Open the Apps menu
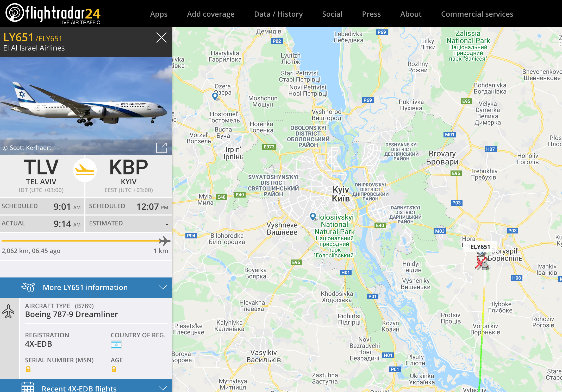 click(x=159, y=14)
